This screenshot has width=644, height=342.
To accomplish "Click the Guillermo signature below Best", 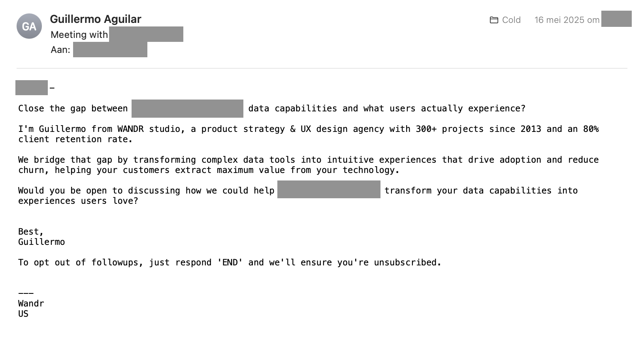I will 41,242.
